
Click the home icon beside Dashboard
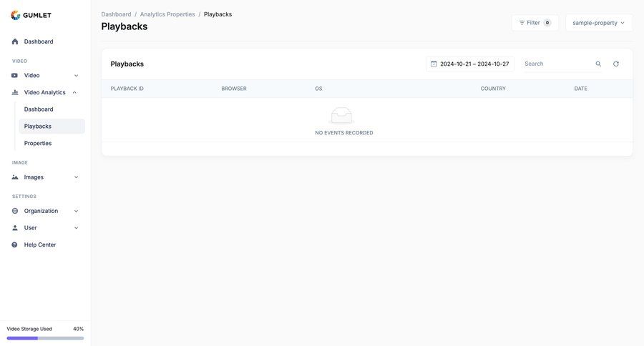point(15,41)
